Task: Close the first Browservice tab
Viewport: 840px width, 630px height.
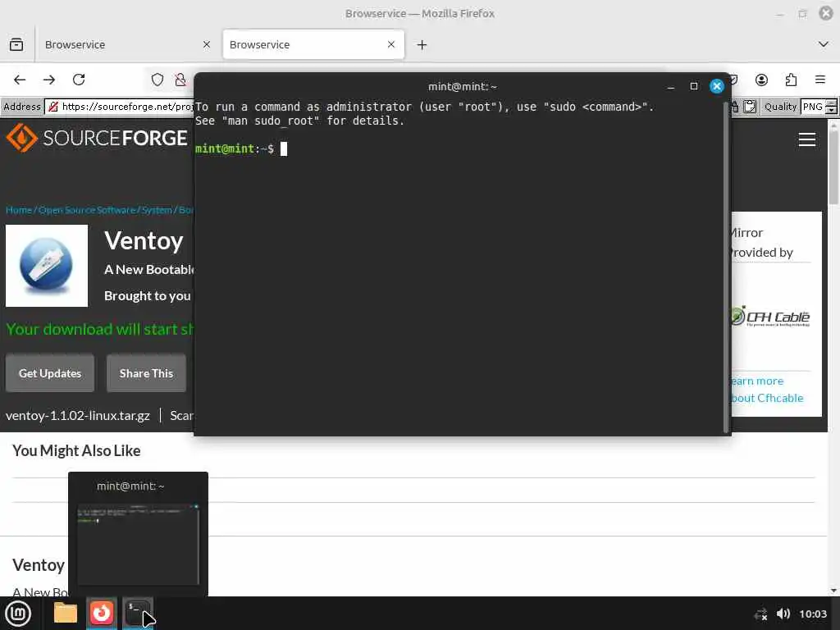Action: [x=206, y=44]
